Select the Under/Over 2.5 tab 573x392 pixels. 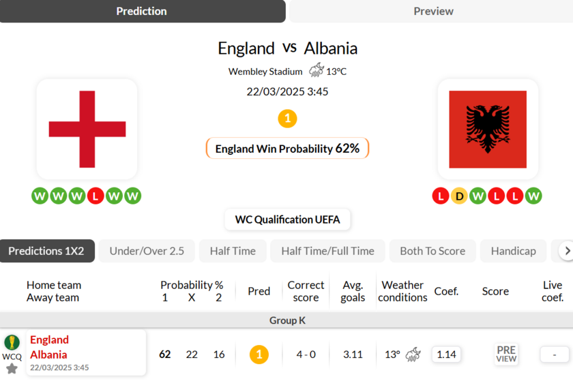click(x=147, y=251)
